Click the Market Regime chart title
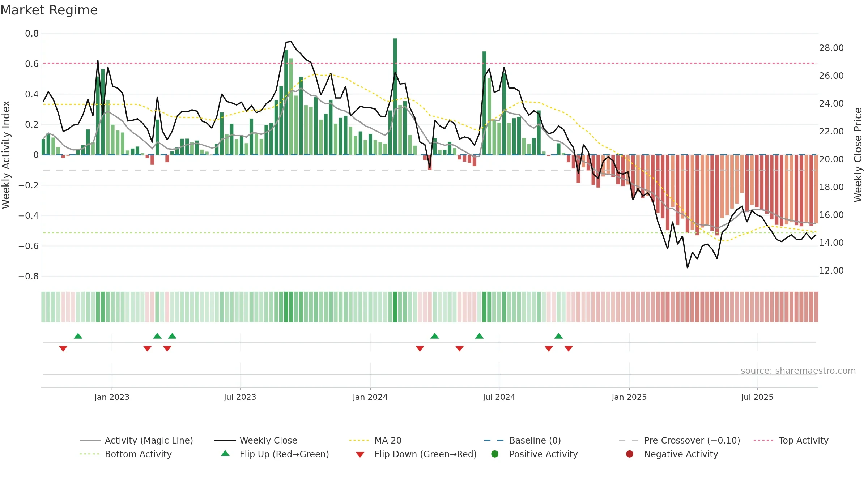 pos(49,10)
